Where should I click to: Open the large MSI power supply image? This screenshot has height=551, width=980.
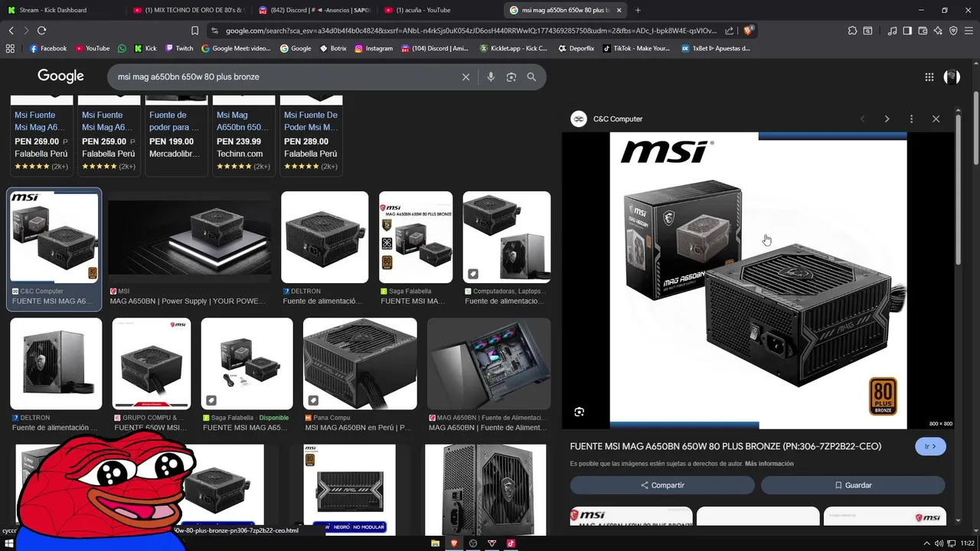[758, 280]
